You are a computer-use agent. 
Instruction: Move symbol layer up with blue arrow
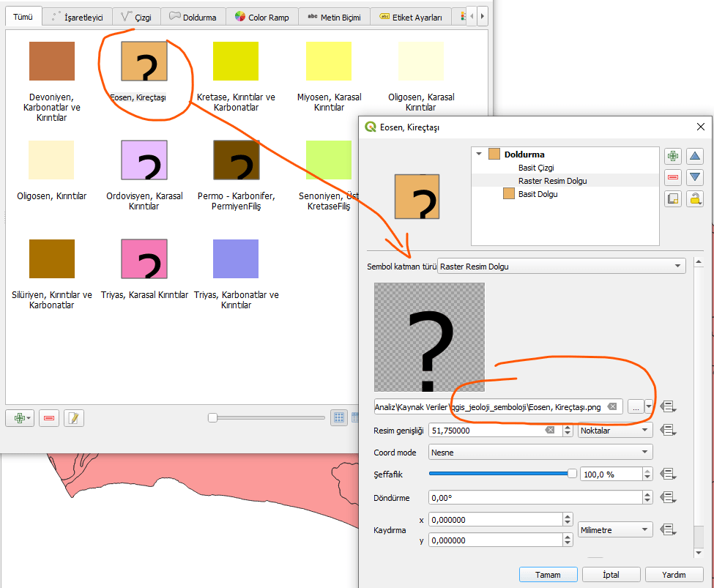[695, 156]
